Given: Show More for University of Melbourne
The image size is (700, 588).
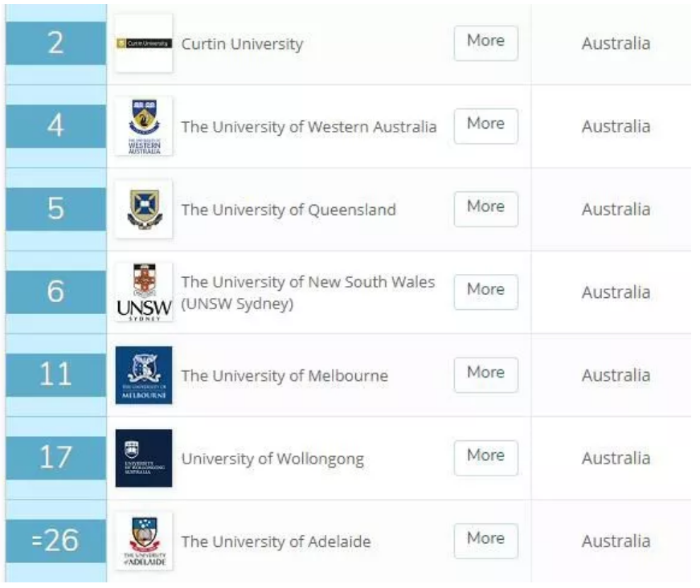Looking at the screenshot, I should pos(485,374).
